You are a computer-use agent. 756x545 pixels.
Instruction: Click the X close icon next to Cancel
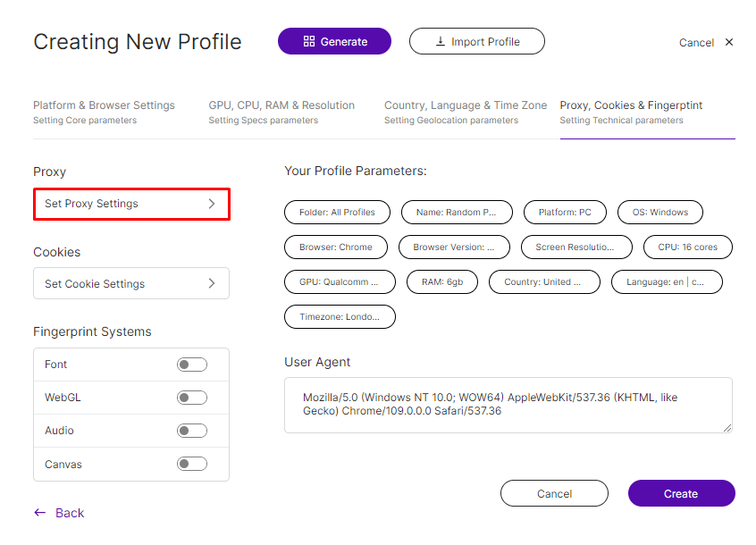729,42
